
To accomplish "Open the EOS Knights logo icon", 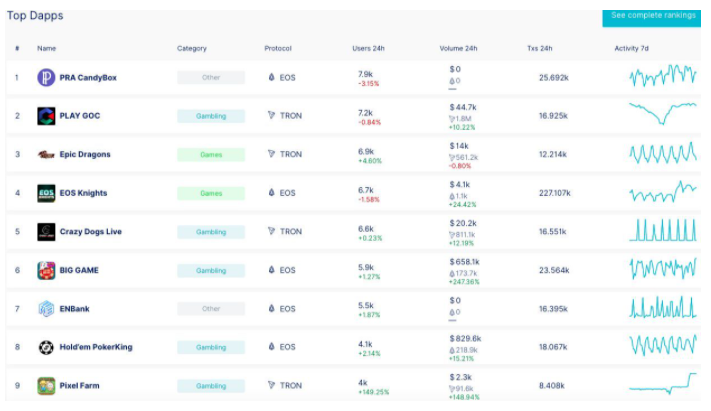I will [x=46, y=193].
